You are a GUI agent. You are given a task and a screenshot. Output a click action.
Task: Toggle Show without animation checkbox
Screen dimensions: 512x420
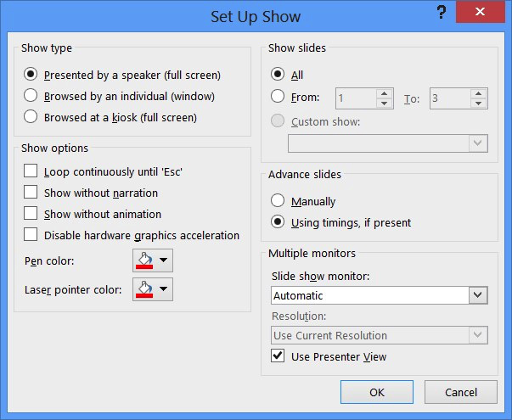click(x=31, y=214)
